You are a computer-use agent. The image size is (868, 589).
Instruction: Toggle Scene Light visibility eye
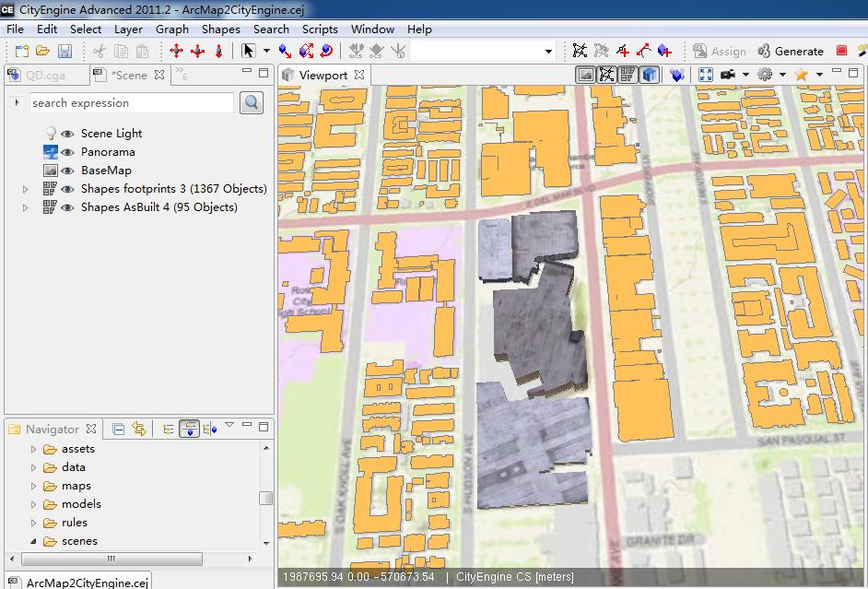click(x=67, y=134)
